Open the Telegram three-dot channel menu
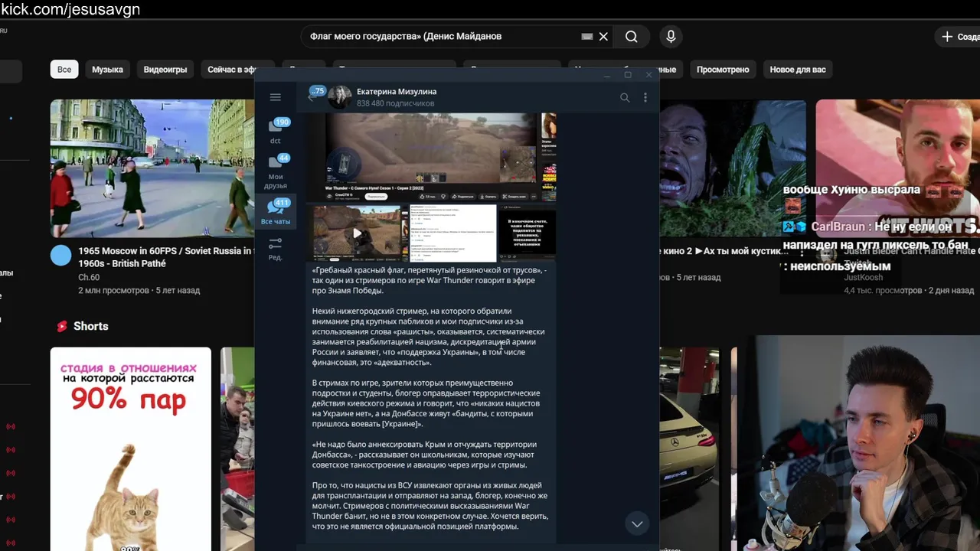 [645, 97]
